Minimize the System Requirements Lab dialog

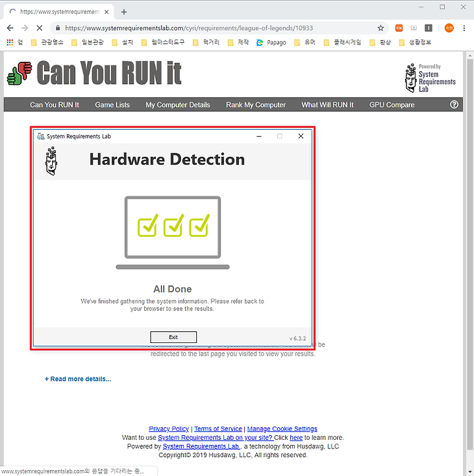[259, 136]
